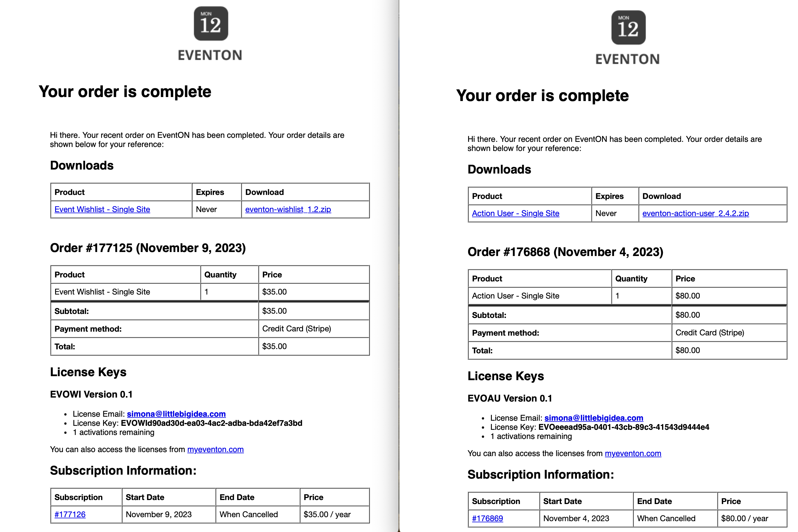Screen dimensions: 798x532
Task: Click the $35.00 / year subscription price cell
Action: 335,514
